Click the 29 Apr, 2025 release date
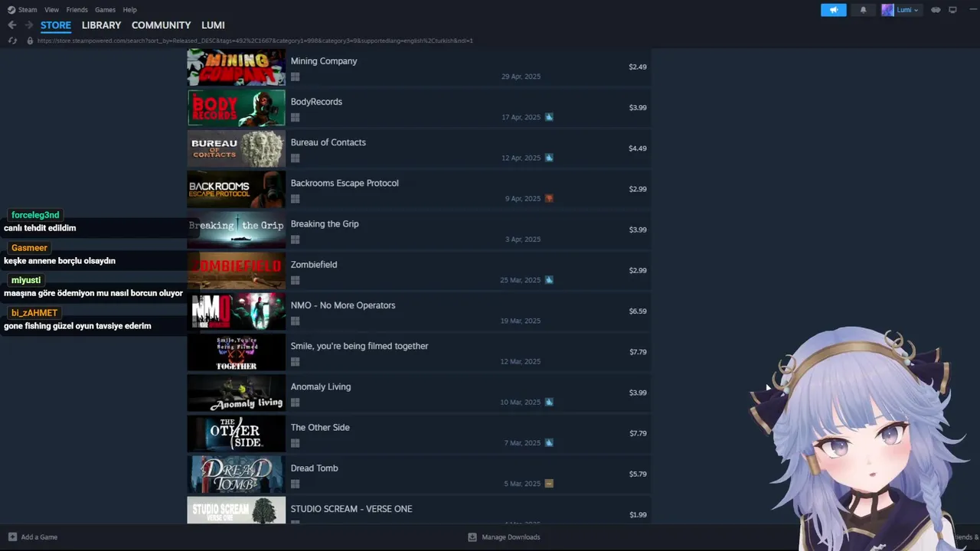Screen dimensions: 980x551 [521, 77]
